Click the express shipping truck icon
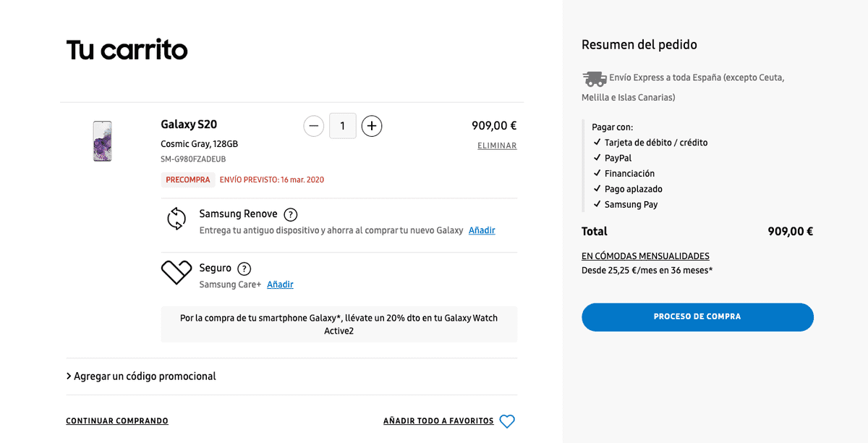 (594, 78)
